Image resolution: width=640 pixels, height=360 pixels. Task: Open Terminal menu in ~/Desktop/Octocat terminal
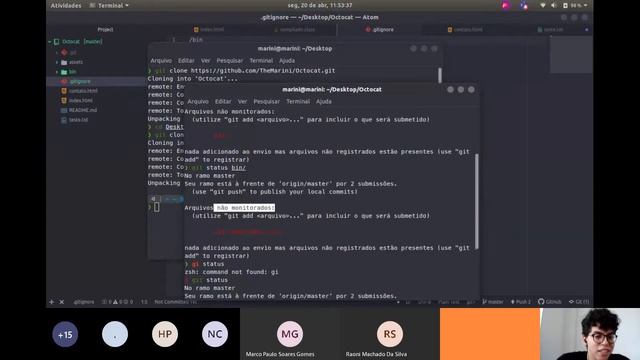pyautogui.click(x=298, y=101)
